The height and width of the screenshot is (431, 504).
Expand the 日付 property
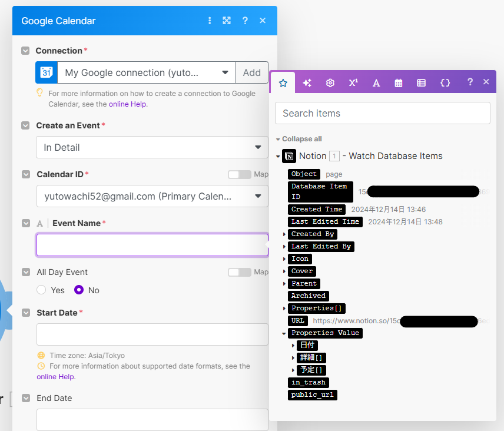click(x=293, y=346)
